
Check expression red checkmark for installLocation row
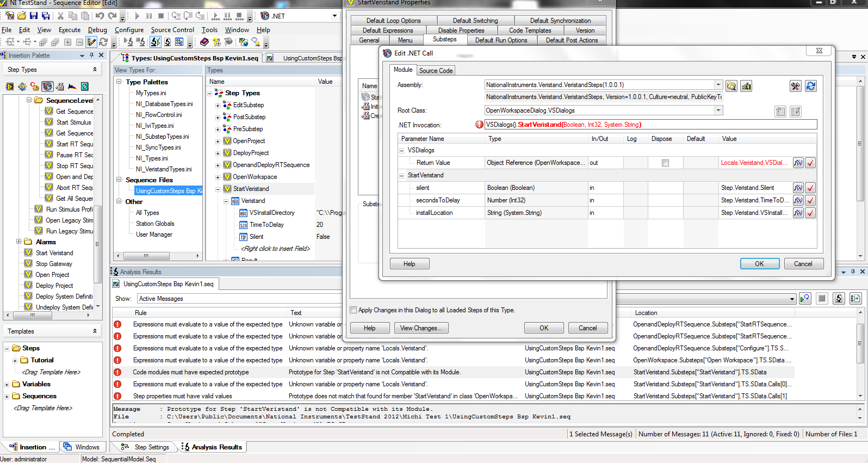(810, 213)
